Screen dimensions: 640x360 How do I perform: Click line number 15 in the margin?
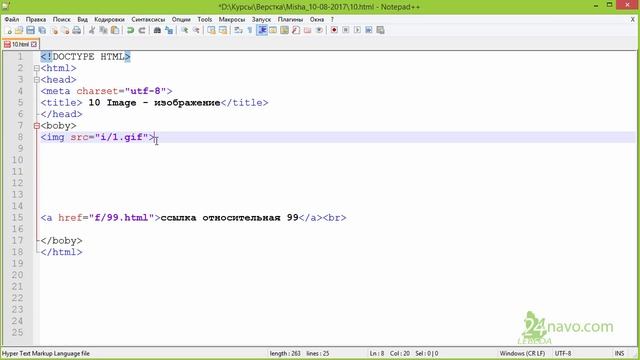point(17,218)
